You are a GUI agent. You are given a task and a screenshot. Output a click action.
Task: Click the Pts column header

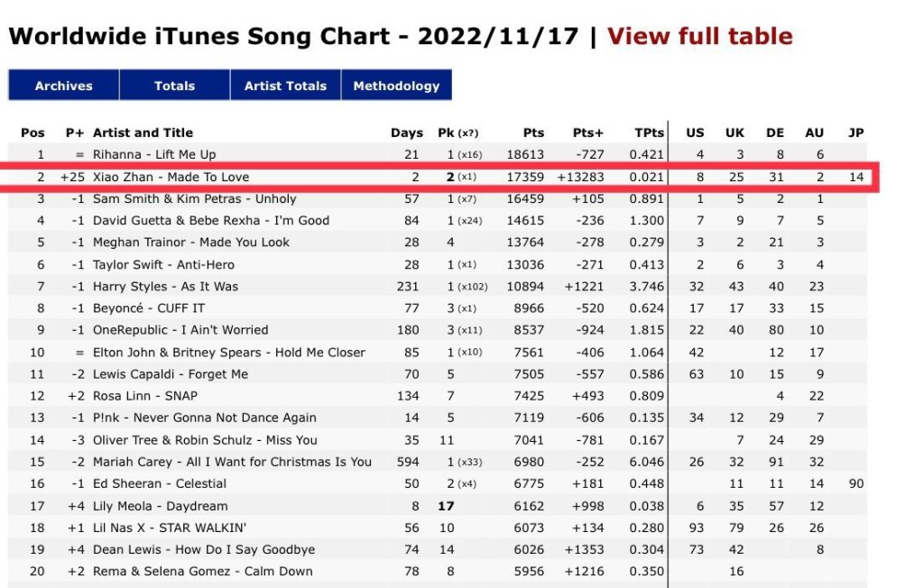click(x=533, y=133)
